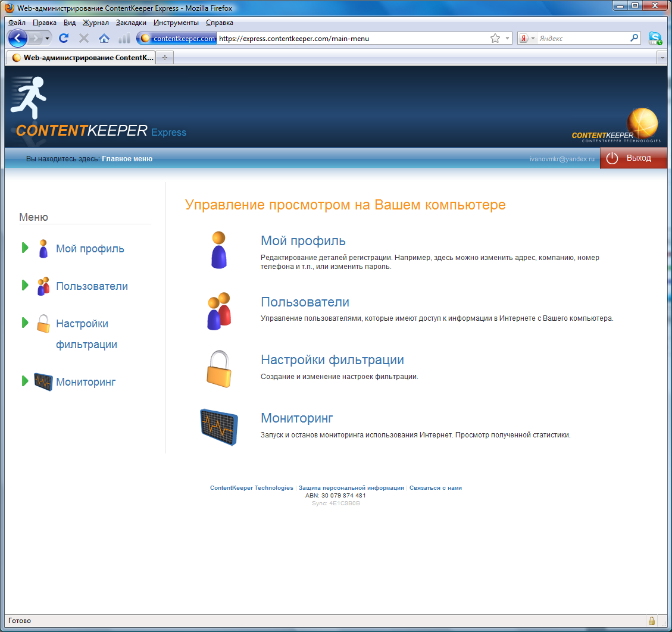Click the Yandex search engine icon
672x632 pixels.
[523, 39]
